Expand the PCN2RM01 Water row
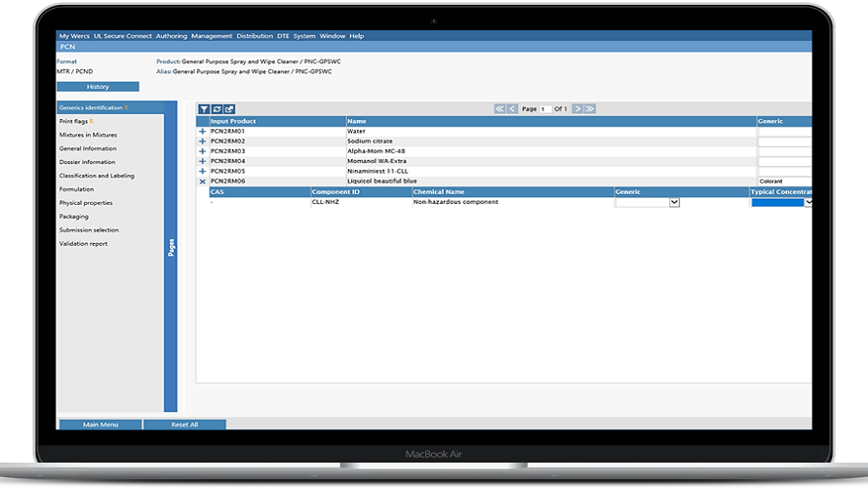 pyautogui.click(x=203, y=131)
